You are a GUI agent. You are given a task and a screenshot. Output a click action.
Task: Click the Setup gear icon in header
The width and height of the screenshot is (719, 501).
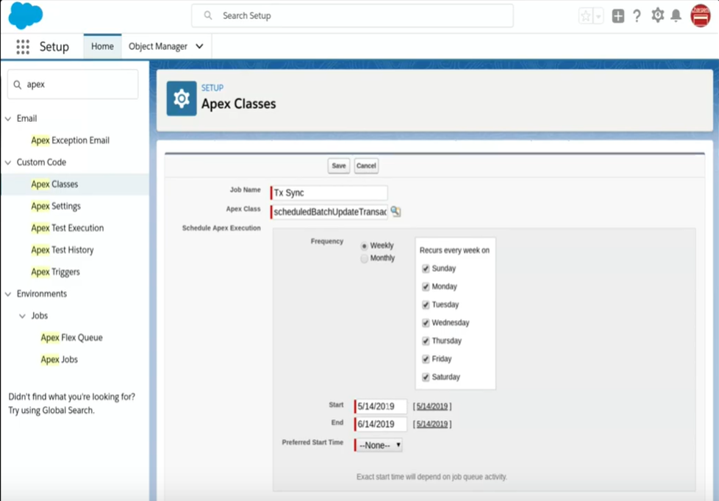point(657,16)
